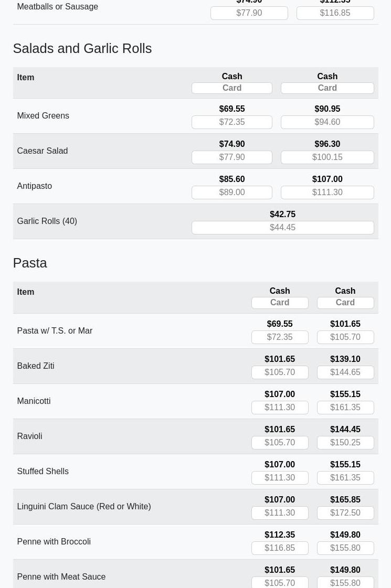391x588 pixels.
Task: Click the Antipasto $89.00 card price box
Action: click(231, 193)
